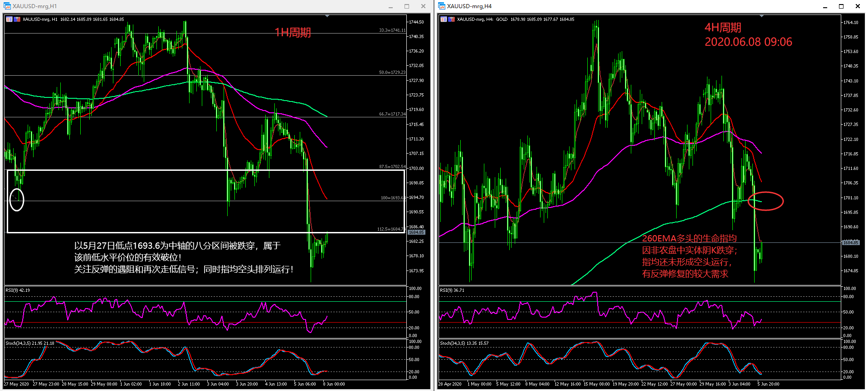Click the Fibonacci label 100=1693.6

[x=393, y=198]
